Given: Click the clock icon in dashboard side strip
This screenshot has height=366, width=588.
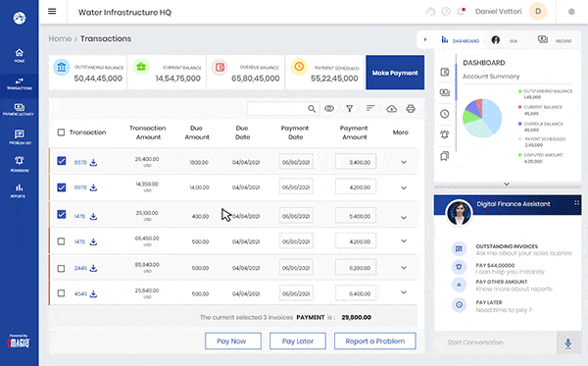Looking at the screenshot, I should [x=445, y=114].
